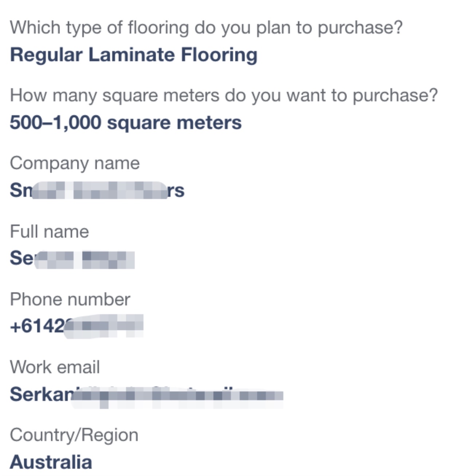Click the phone number beginning with +6142
472x476 pixels.
pos(76,326)
